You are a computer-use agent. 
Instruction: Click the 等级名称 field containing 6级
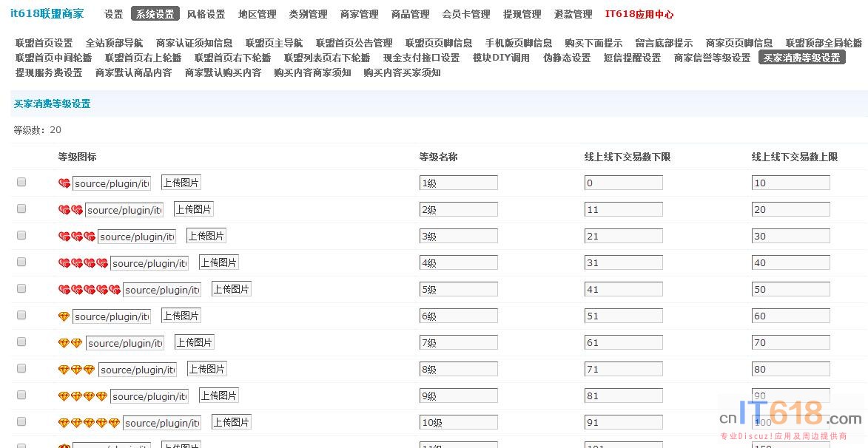pos(458,316)
